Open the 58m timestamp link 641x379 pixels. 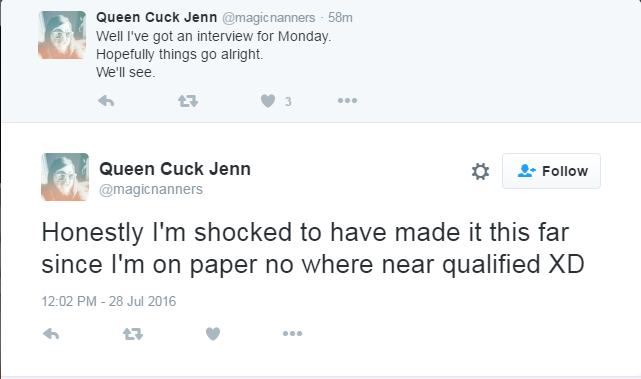point(340,18)
